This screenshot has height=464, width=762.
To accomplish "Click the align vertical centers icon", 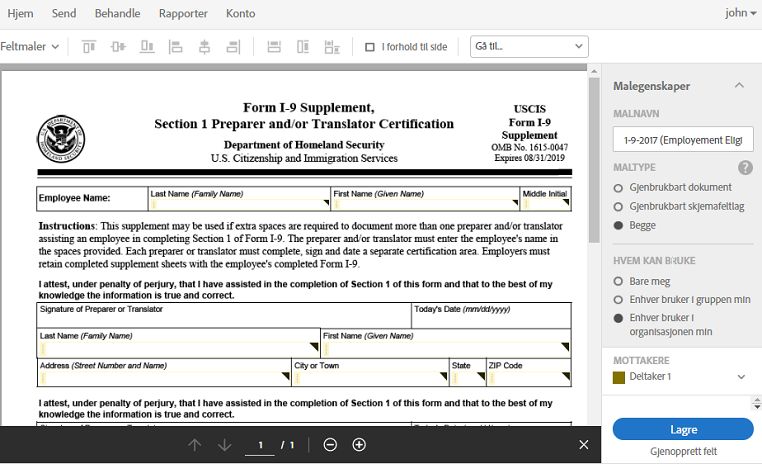I will [118, 47].
